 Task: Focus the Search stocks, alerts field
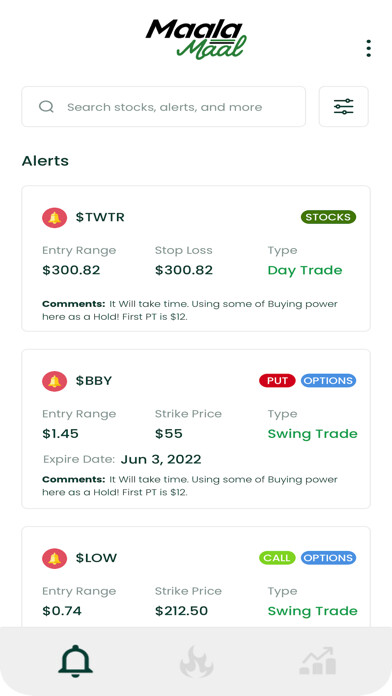[163, 107]
